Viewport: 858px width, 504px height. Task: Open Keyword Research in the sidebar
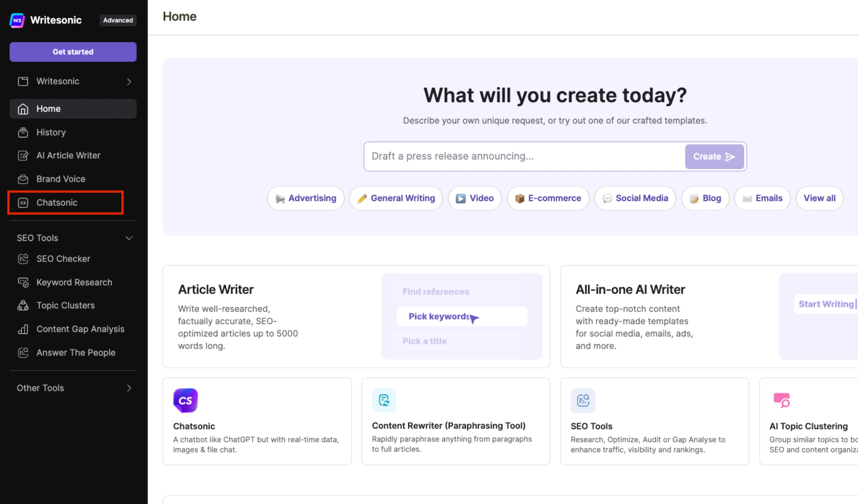74,282
